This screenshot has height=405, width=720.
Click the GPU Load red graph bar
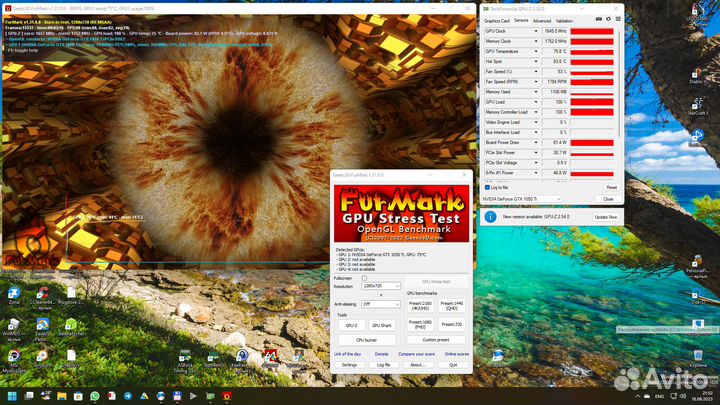[x=592, y=102]
